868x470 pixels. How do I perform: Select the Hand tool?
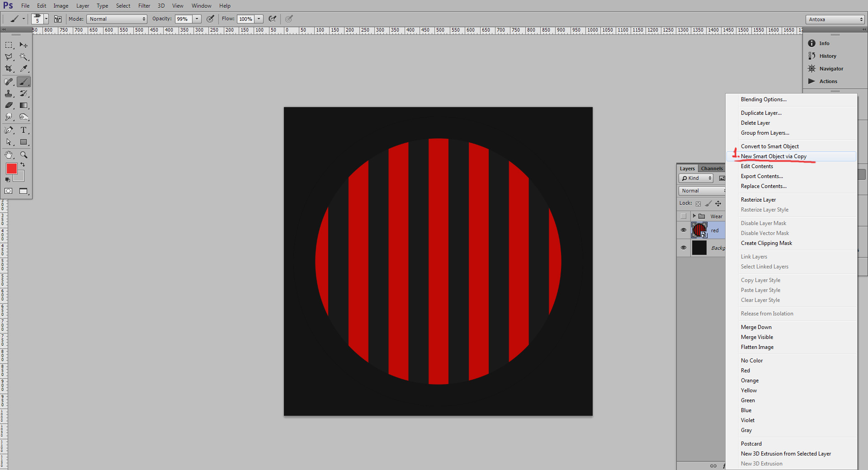pos(9,155)
